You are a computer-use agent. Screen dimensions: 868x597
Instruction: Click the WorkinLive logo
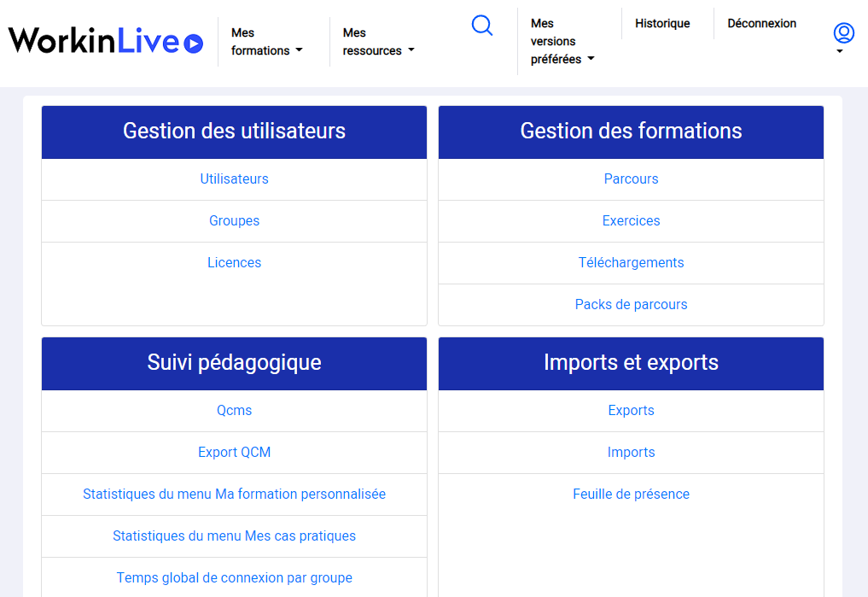pos(106,41)
